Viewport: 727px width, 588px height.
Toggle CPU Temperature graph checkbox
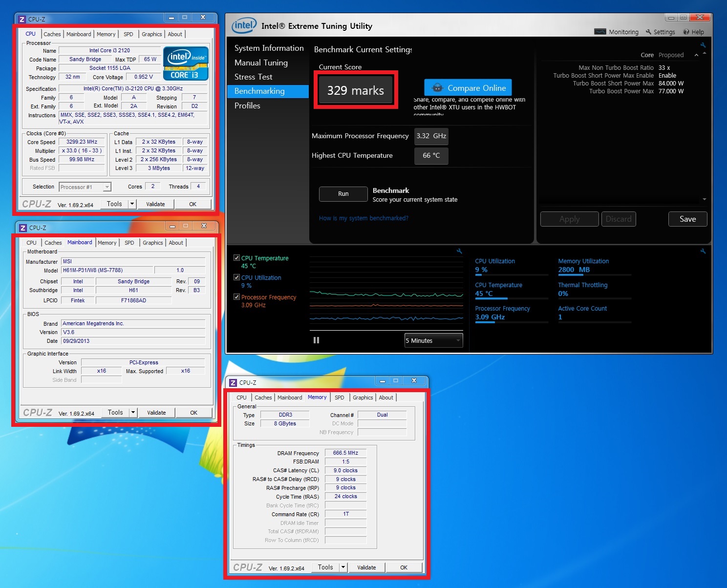tap(236, 258)
